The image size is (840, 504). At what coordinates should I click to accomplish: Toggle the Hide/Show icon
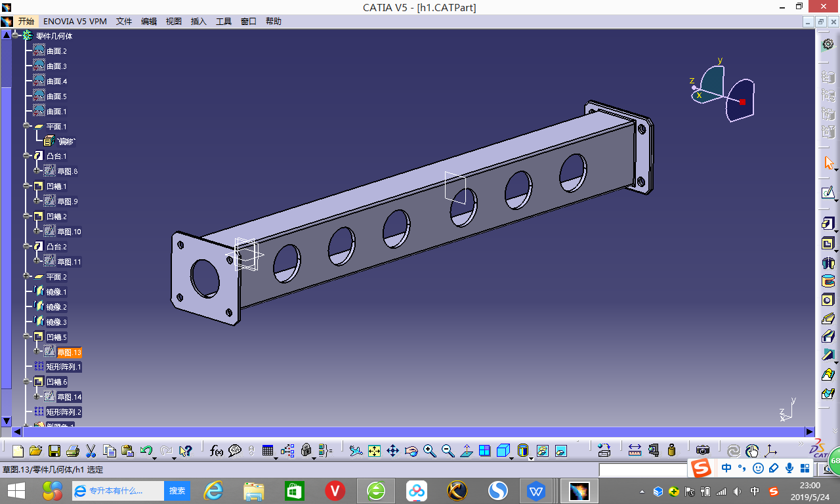[542, 451]
